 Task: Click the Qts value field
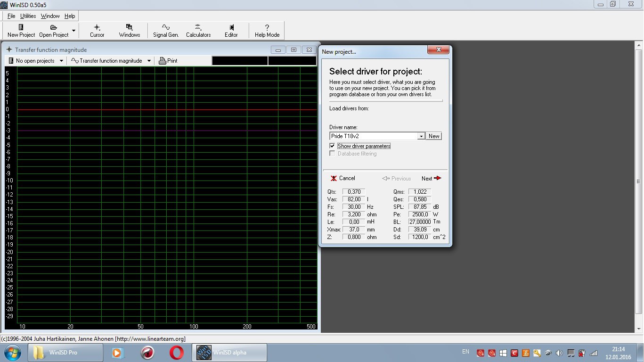pyautogui.click(x=353, y=192)
